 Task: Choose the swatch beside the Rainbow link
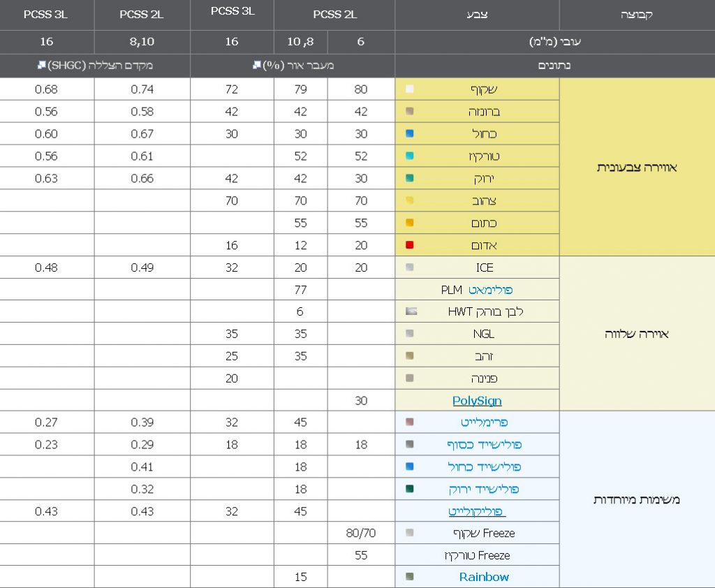(x=409, y=576)
